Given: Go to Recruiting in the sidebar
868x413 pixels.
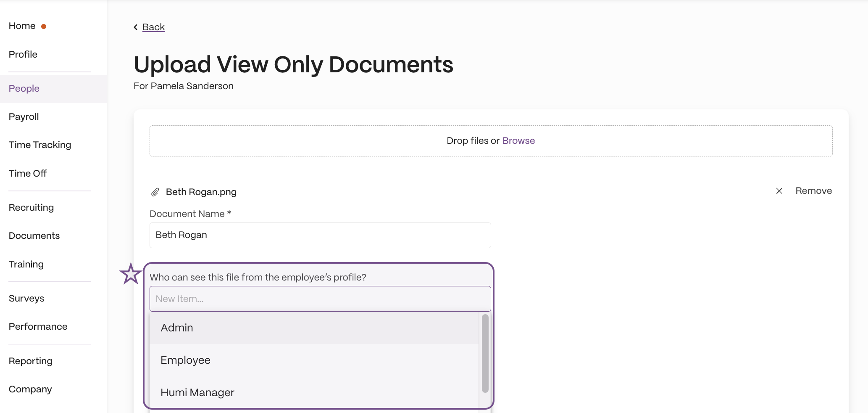Looking at the screenshot, I should click(x=32, y=207).
